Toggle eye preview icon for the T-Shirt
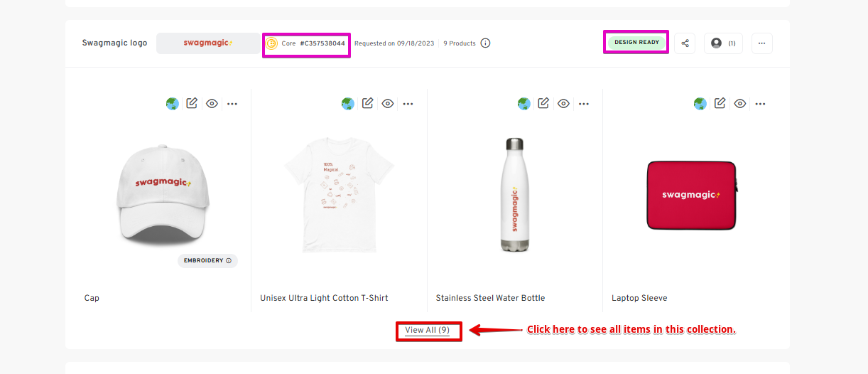868x374 pixels. coord(388,104)
